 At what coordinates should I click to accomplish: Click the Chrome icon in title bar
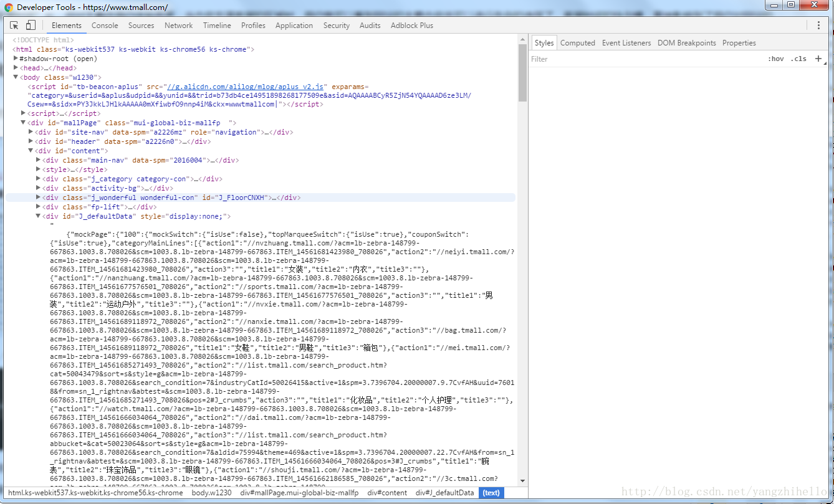9,7
